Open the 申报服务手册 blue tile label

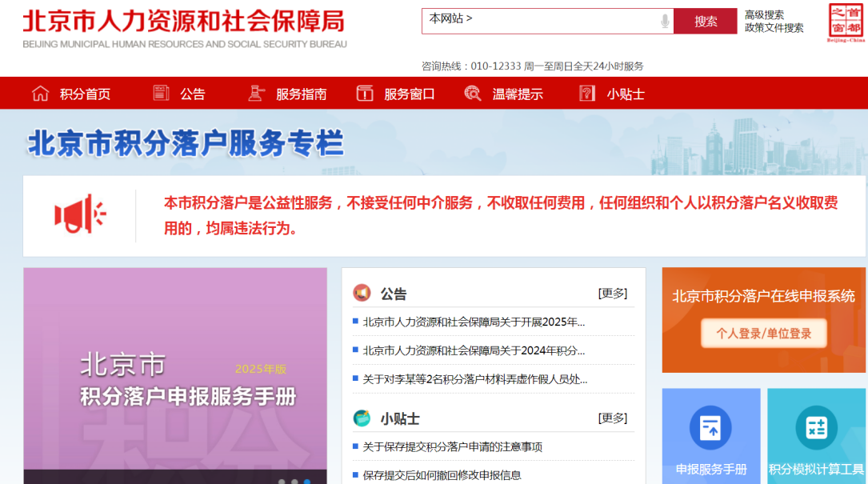pyautogui.click(x=711, y=470)
